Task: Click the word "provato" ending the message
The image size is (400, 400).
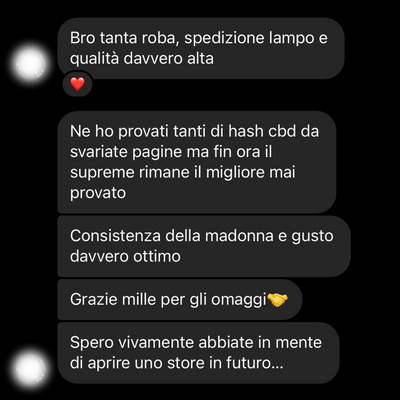Action: (98, 193)
